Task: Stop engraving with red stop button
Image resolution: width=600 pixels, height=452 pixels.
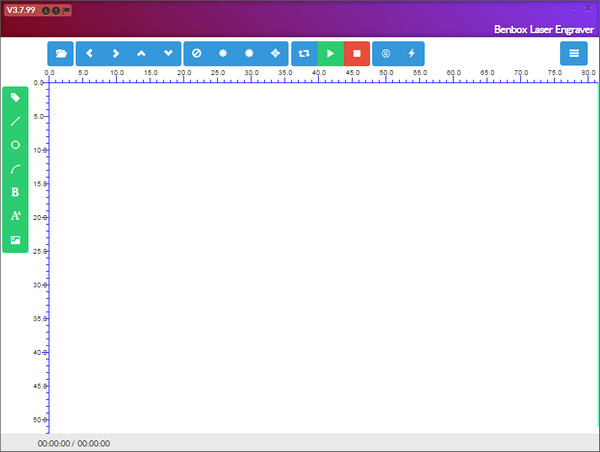Action: pos(356,53)
